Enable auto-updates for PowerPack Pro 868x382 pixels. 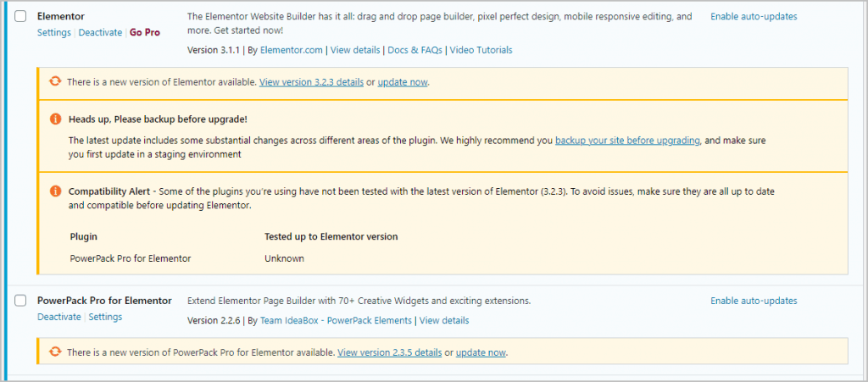753,301
